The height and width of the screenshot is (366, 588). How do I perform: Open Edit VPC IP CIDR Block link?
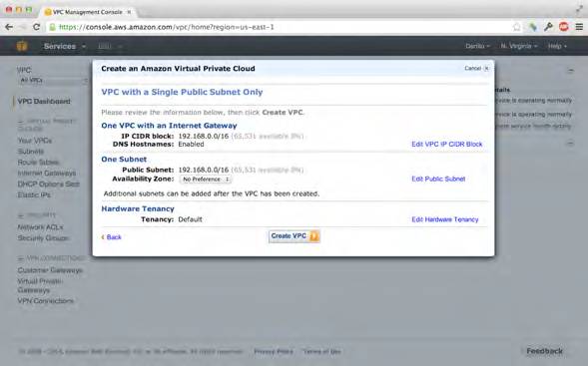pos(446,145)
